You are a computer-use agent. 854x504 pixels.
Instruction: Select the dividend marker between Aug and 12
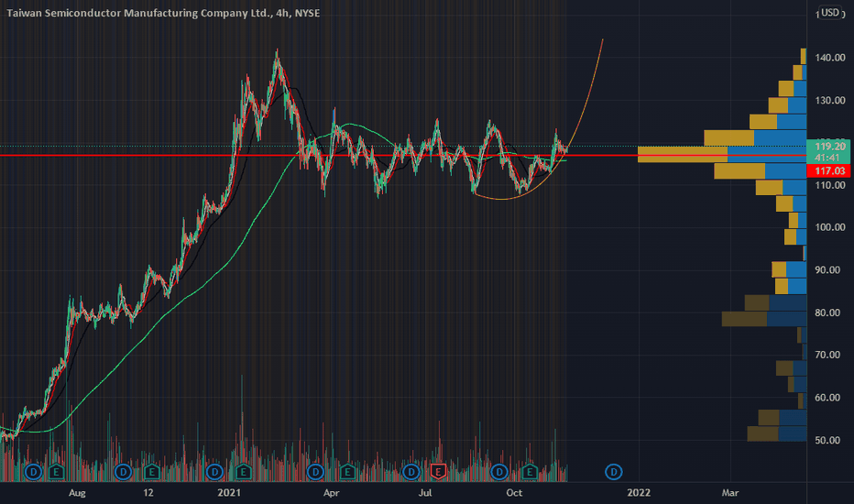pos(123,472)
